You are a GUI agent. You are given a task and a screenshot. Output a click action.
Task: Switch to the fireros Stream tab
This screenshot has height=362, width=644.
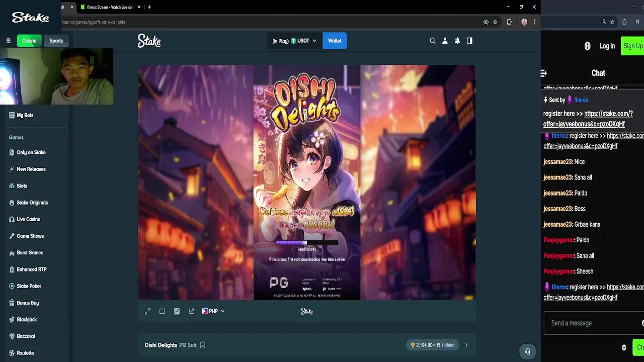[109, 7]
